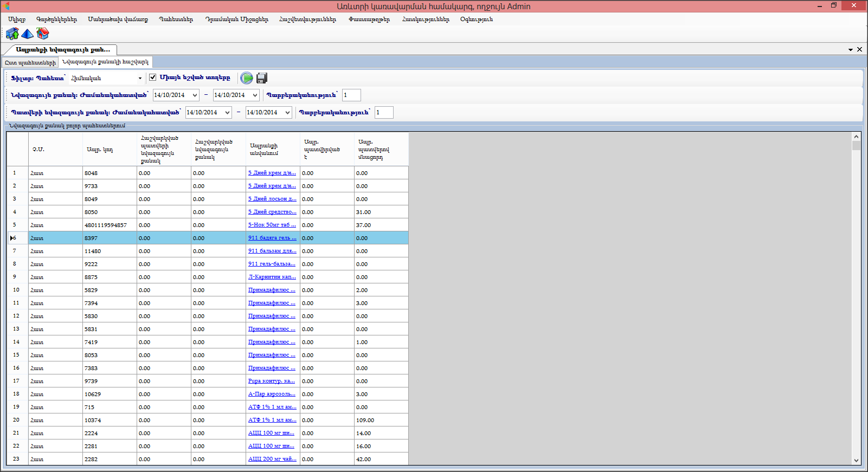
Task: Switch to the 'Ըստ պահեստների' tab
Action: coord(30,63)
